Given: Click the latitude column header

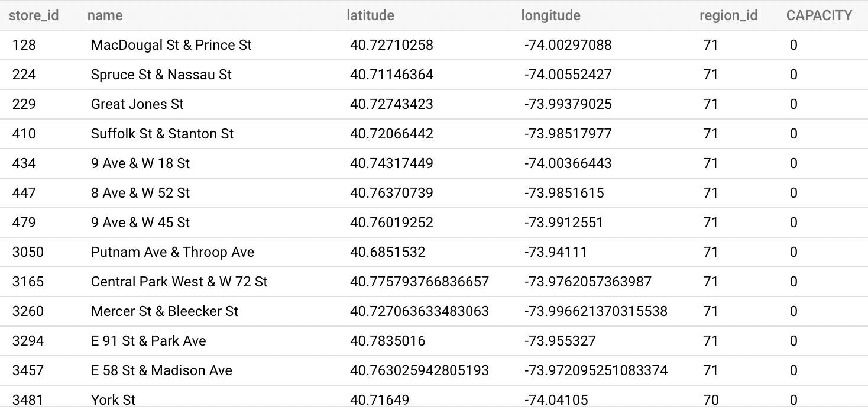Looking at the screenshot, I should click(370, 15).
